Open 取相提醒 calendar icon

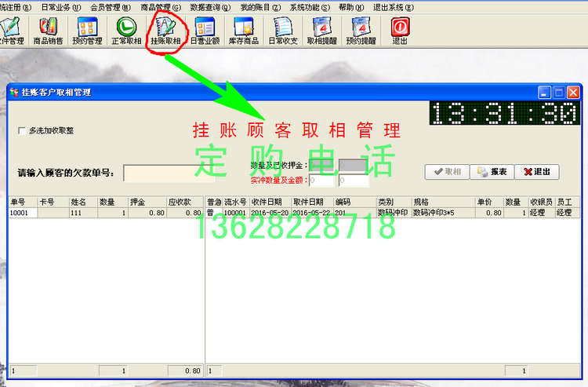pyautogui.click(x=322, y=31)
